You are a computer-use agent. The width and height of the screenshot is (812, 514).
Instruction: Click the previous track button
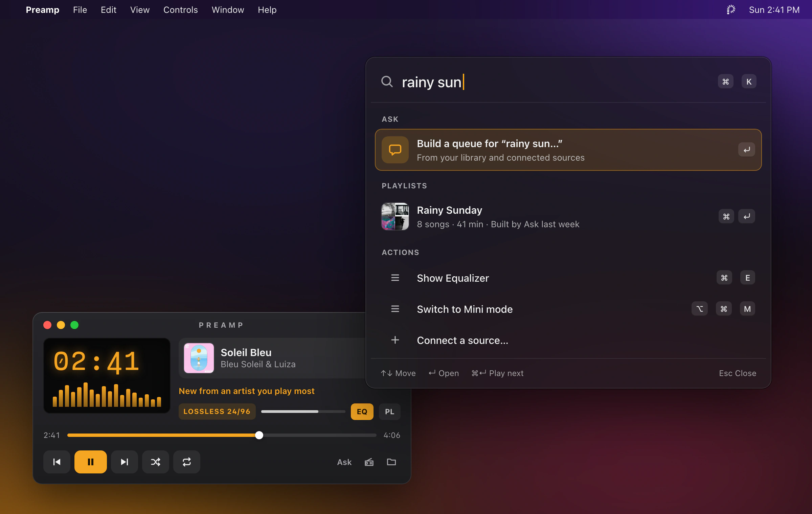57,462
